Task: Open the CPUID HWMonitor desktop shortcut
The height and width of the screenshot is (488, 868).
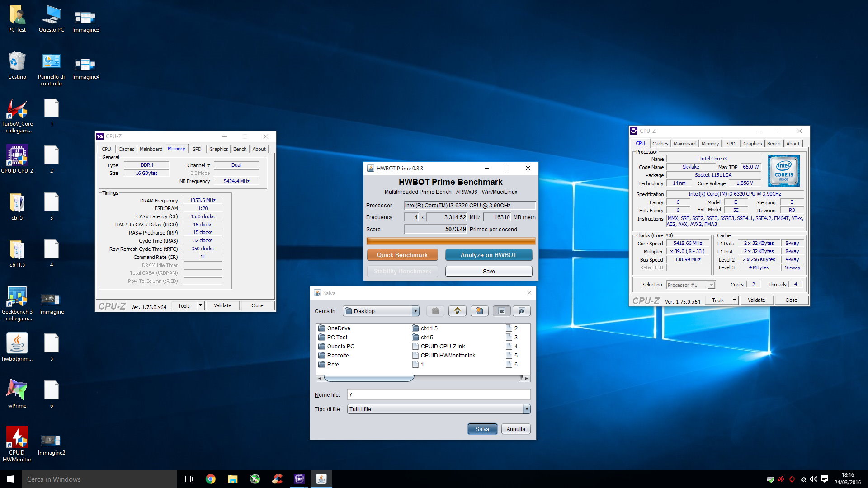Action: [17, 444]
